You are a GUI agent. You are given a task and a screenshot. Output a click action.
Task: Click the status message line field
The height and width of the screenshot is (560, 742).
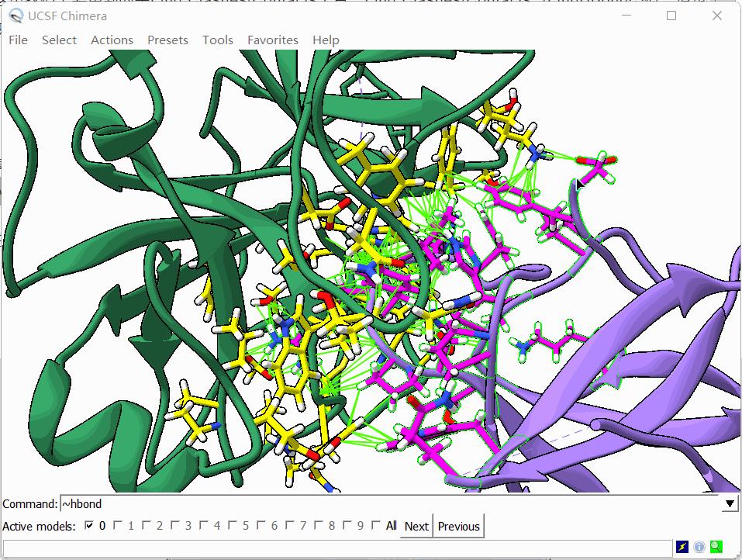coord(337,548)
